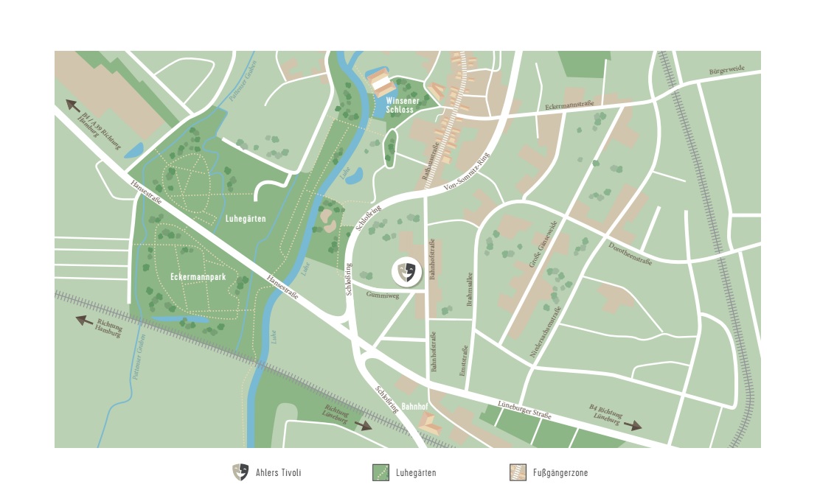Click the Lüneburger Straße street label

[x=524, y=410]
